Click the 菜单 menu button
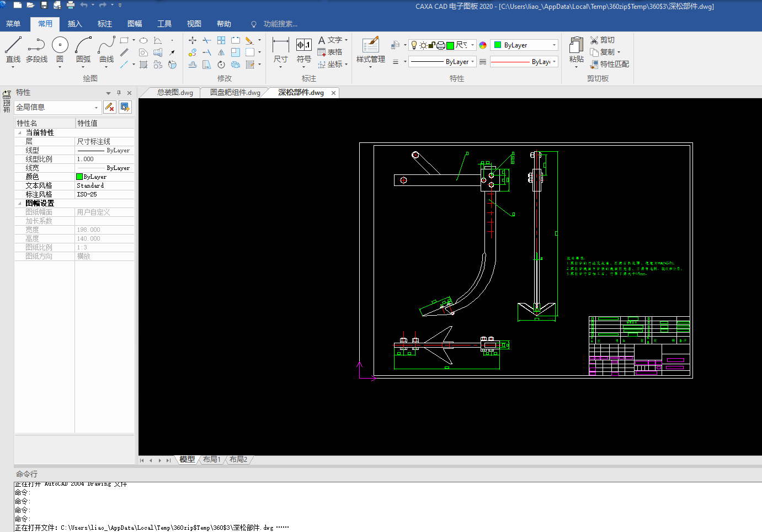This screenshot has width=762, height=532. pyautogui.click(x=13, y=24)
